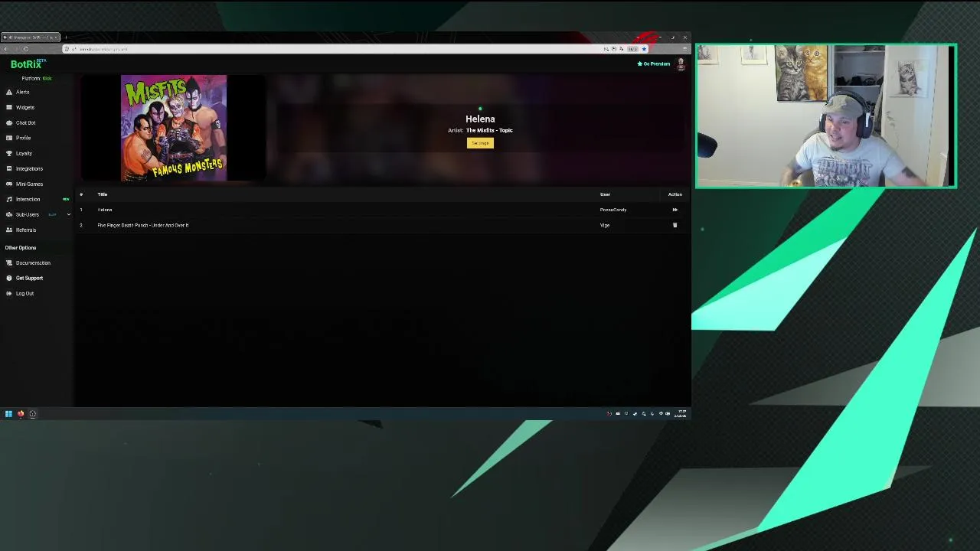Log out via sidebar Log Out
This screenshot has width=980, height=551.
(24, 293)
